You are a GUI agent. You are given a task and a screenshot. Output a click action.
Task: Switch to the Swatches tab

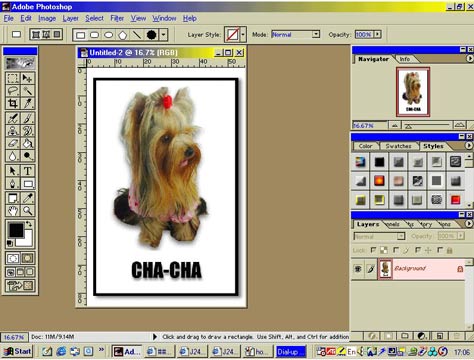coord(398,146)
